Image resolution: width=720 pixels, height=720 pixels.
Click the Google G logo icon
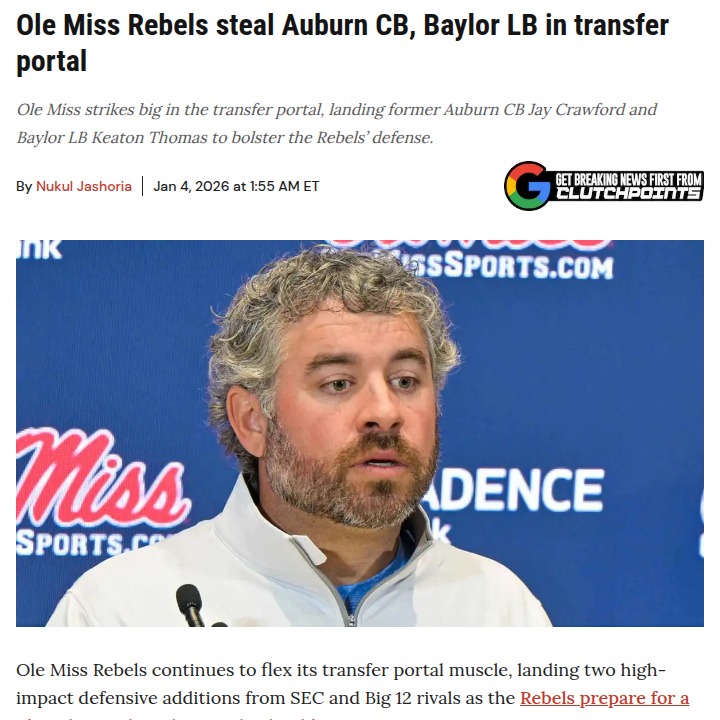(x=527, y=186)
